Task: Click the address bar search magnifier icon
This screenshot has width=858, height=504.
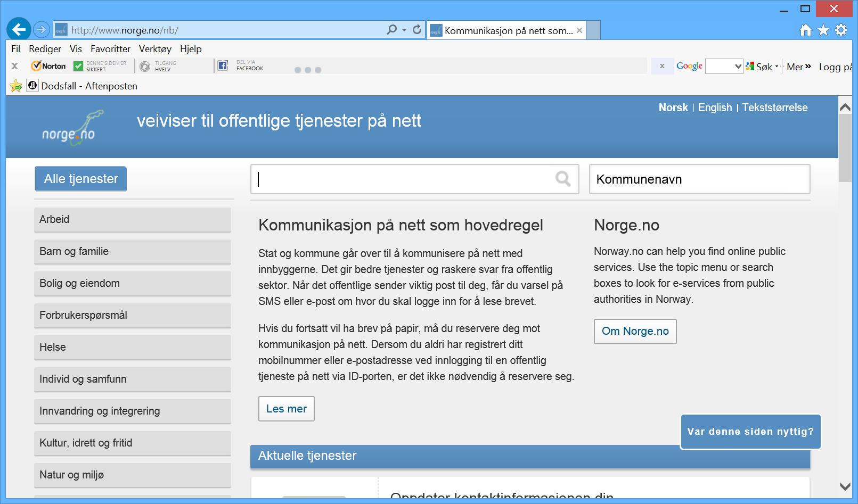Action: coord(392,30)
